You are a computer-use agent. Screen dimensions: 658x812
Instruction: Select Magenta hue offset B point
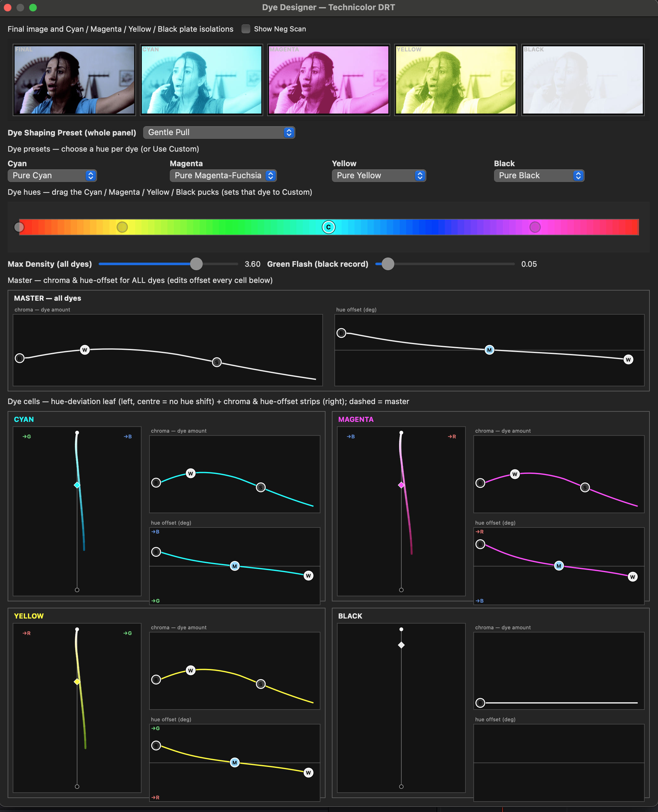coord(480,544)
